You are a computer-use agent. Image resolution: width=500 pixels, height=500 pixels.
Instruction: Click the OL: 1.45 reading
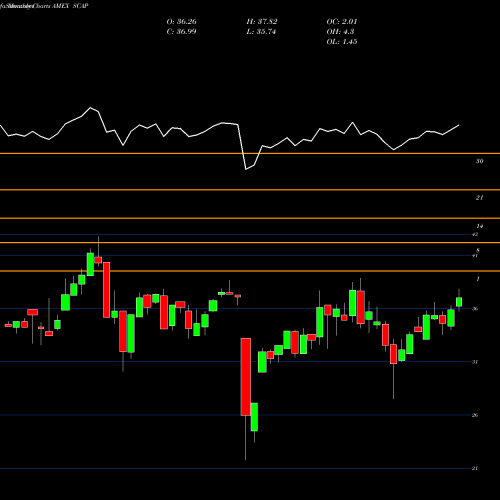342,42
